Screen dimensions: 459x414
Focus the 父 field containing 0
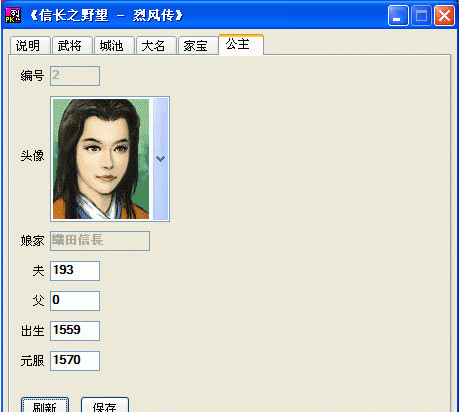75,301
